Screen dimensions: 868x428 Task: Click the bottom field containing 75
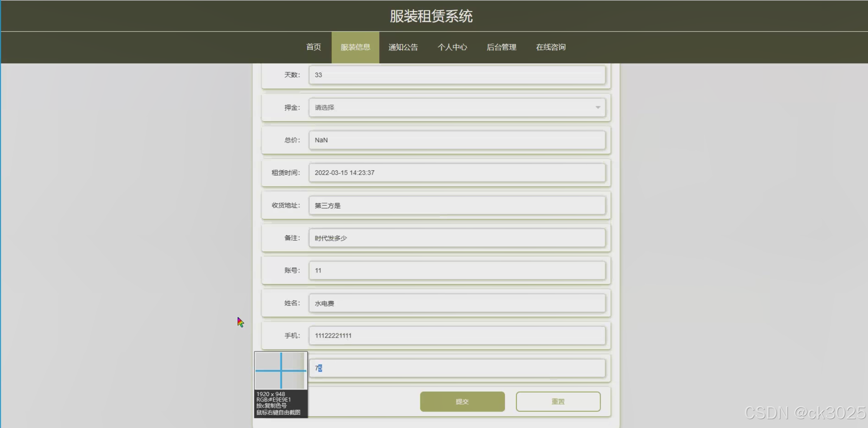point(457,368)
